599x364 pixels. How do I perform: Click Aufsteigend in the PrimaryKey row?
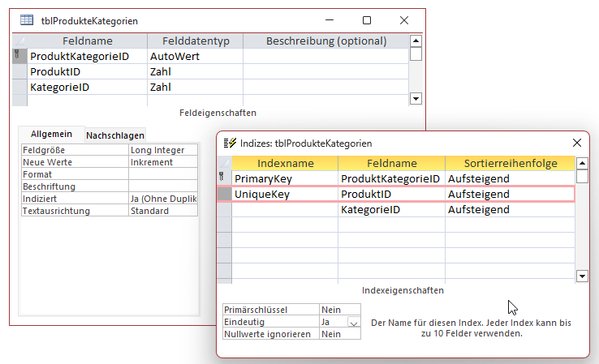(511, 178)
